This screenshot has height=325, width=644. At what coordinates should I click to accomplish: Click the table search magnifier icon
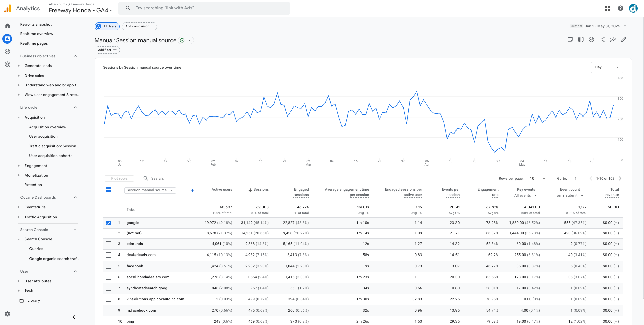pos(146,178)
